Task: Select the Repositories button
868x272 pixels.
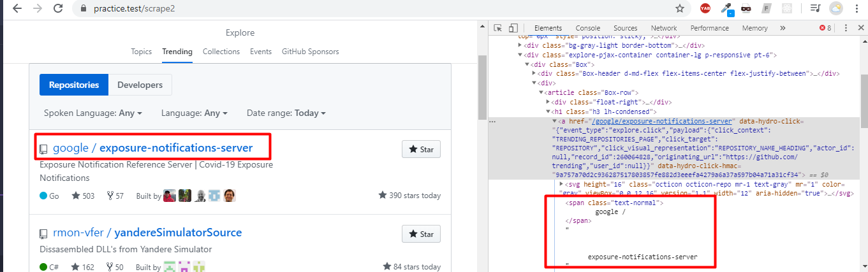Action: tap(74, 85)
